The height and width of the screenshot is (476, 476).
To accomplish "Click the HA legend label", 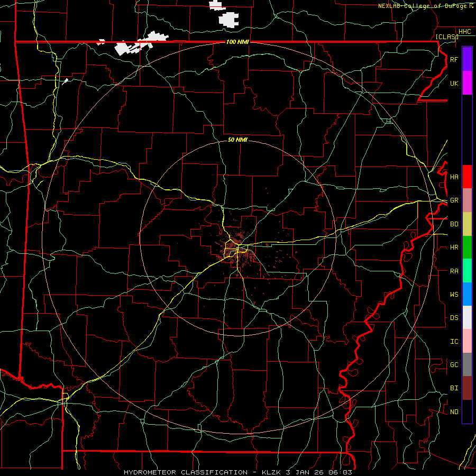I will pyautogui.click(x=454, y=177).
